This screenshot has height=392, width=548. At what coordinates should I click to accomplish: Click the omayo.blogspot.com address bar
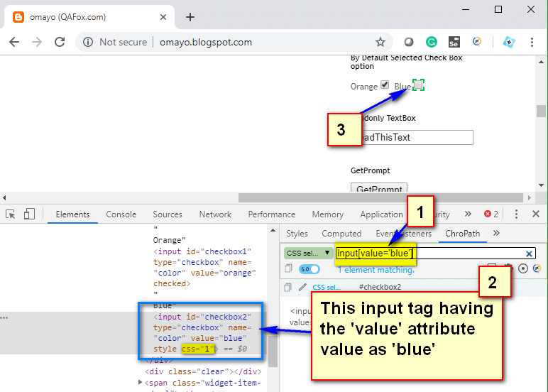point(206,43)
